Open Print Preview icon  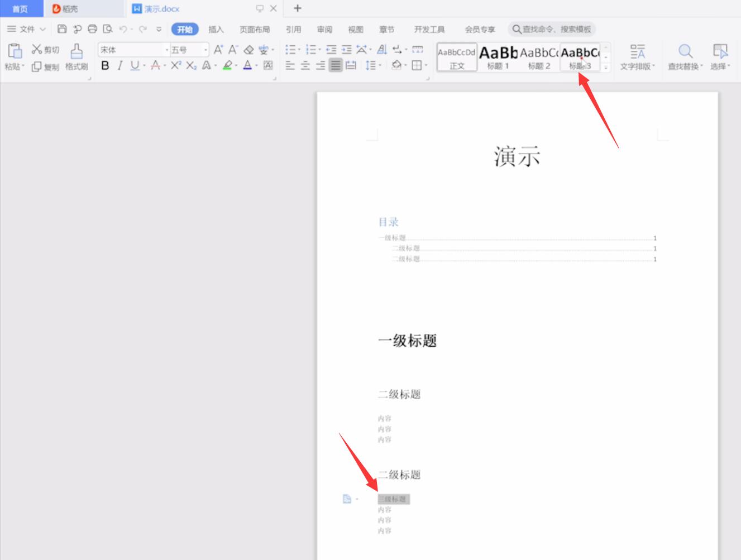pos(107,29)
